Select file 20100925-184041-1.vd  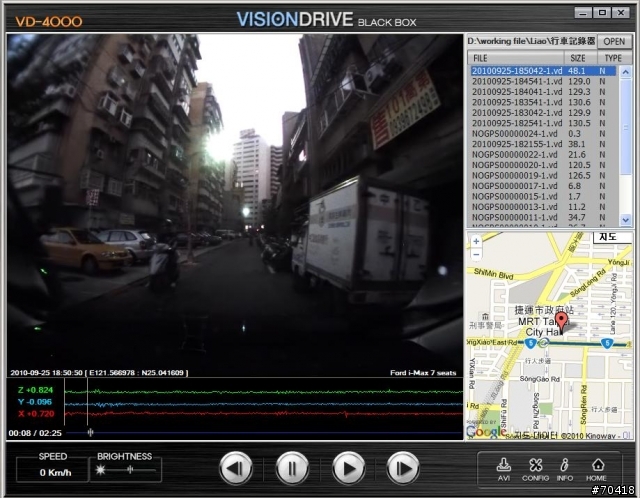[543, 92]
